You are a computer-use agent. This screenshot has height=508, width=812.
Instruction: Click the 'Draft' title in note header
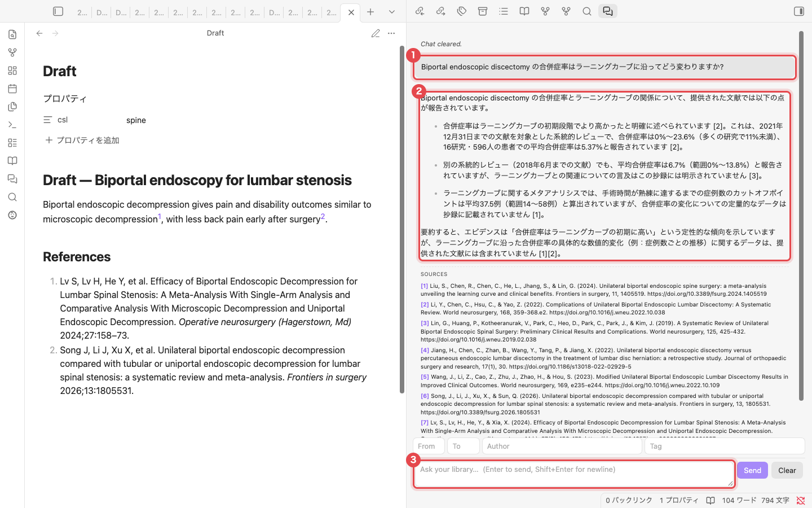[x=215, y=33]
